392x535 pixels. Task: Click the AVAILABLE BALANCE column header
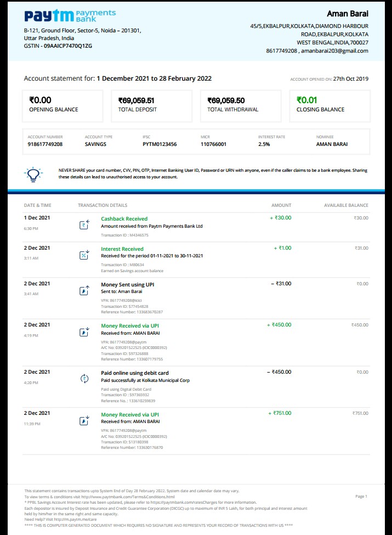(x=346, y=205)
